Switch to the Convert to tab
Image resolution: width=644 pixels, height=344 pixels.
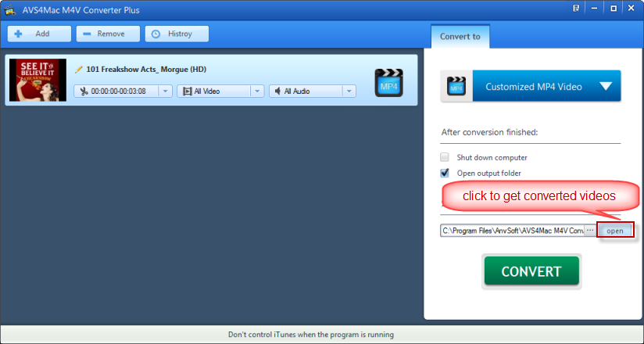tap(460, 37)
